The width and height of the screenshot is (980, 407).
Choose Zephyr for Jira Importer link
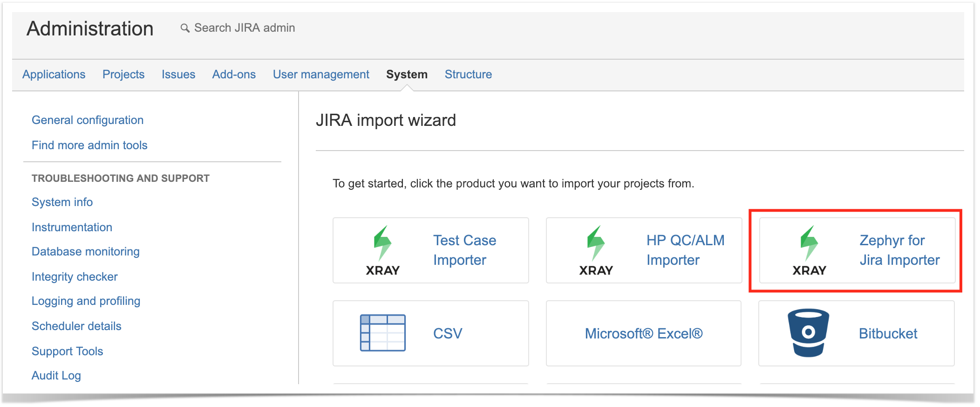[x=899, y=250]
